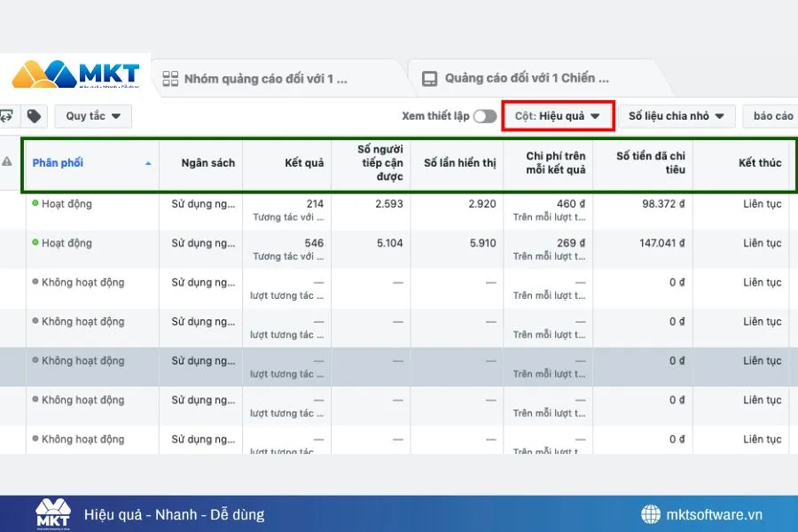Click the MKT logo at top left

[76, 74]
